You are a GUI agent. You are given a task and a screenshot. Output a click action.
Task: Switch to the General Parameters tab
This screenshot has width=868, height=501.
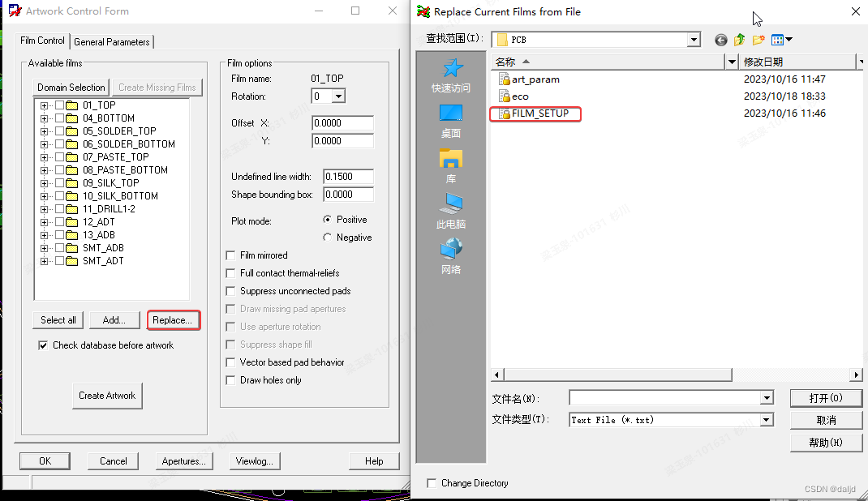tap(112, 42)
